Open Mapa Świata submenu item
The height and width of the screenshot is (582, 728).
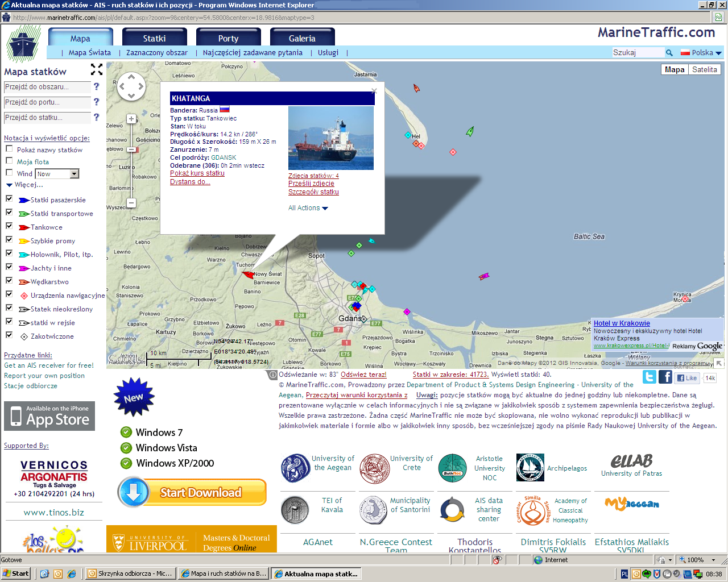click(90, 52)
